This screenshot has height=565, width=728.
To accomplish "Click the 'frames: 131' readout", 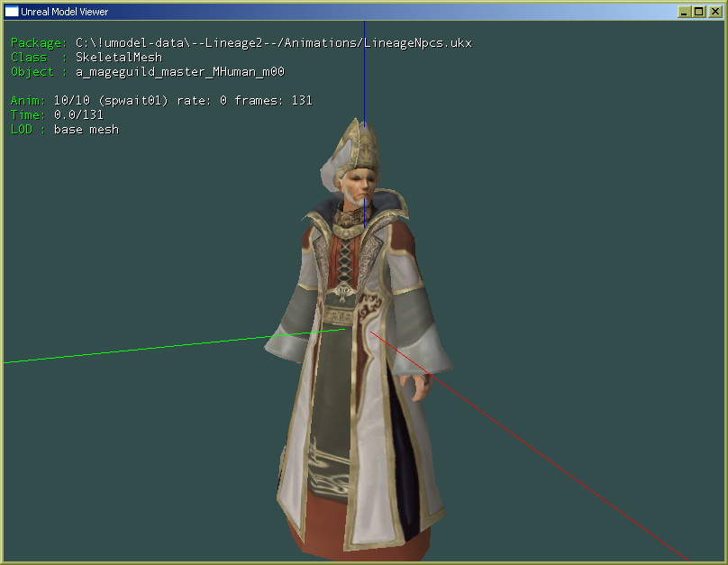I will click(273, 100).
